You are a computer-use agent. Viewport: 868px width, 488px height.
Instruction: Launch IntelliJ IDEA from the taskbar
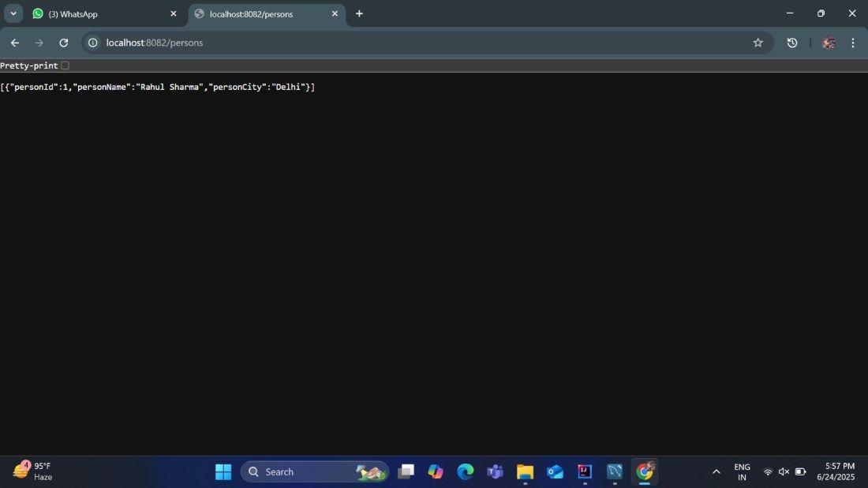[585, 471]
